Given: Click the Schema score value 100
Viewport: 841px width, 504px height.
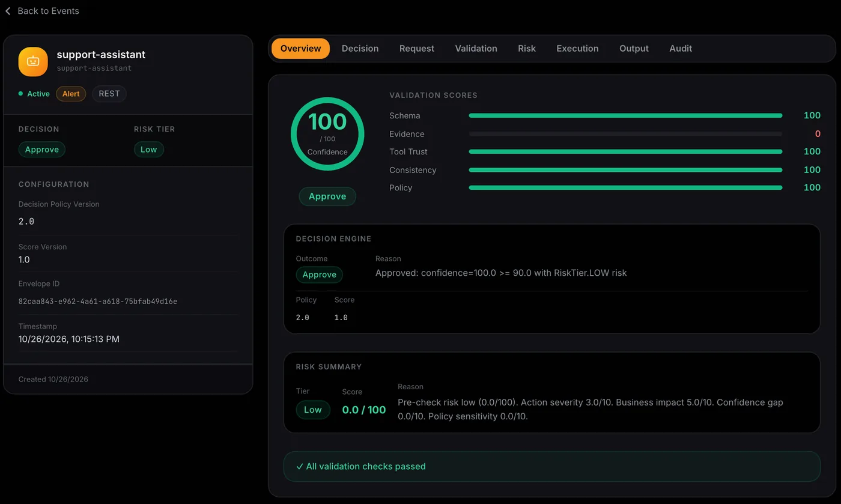Looking at the screenshot, I should (812, 115).
